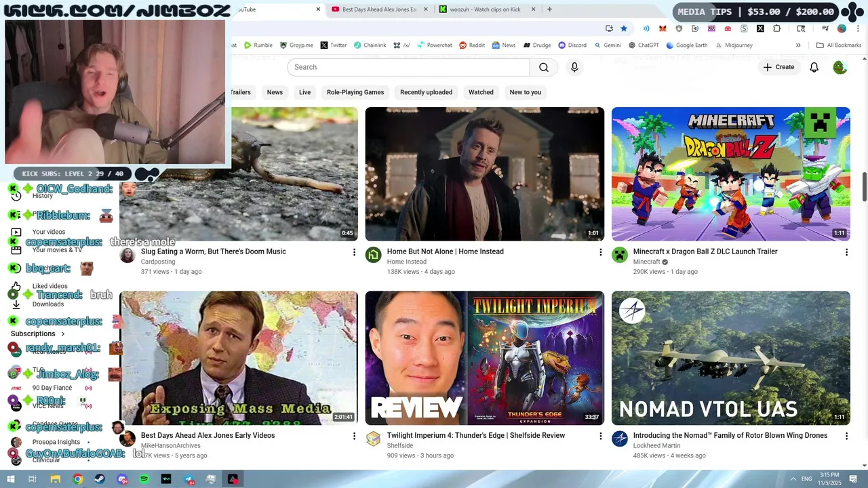Select the Watched filter chip
The height and width of the screenshot is (488, 868).
tap(481, 92)
